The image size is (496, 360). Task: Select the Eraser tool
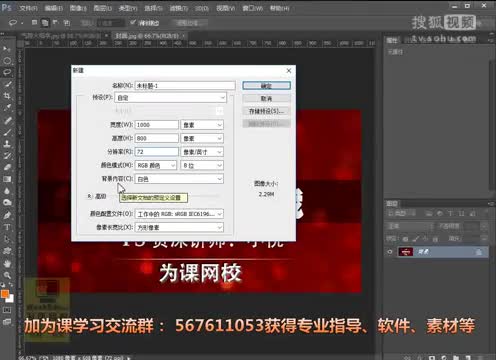point(7,167)
